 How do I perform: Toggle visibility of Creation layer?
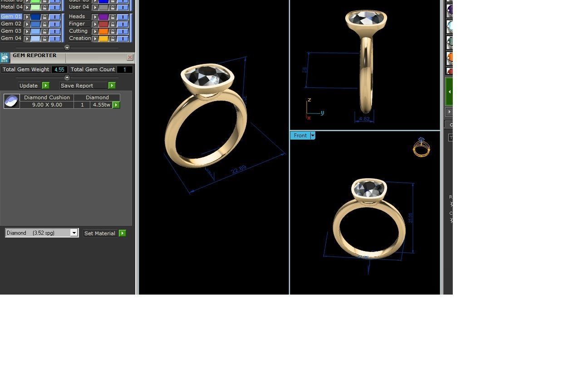tap(122, 39)
